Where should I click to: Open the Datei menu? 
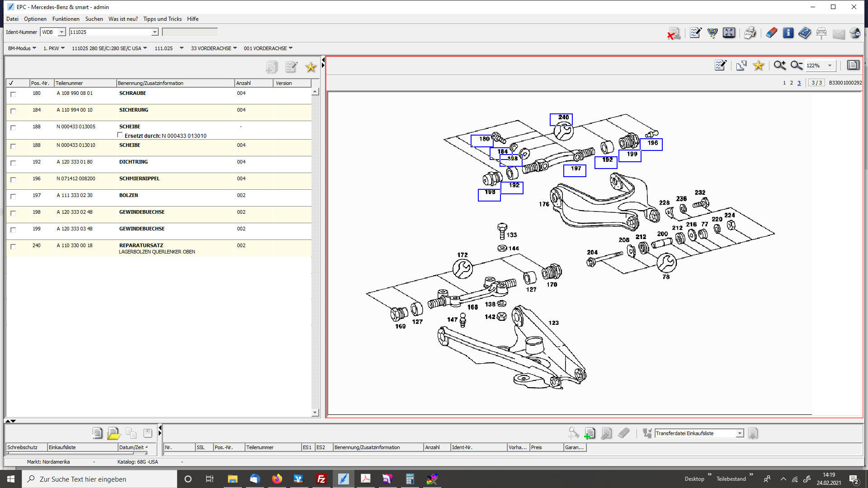tap(12, 19)
